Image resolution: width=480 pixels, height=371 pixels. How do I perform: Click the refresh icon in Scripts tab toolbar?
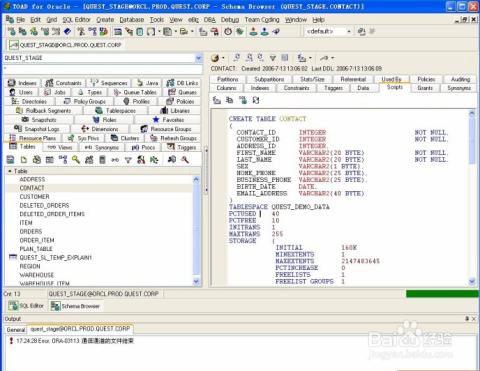256,100
